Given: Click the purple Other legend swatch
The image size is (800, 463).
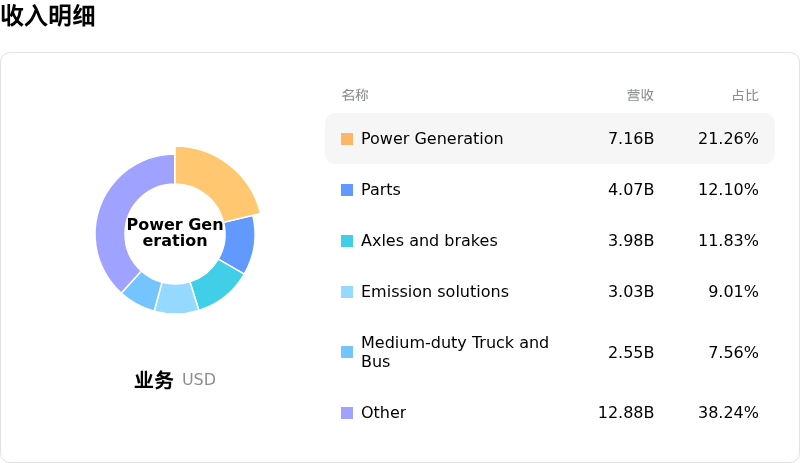Looking at the screenshot, I should pos(347,413).
